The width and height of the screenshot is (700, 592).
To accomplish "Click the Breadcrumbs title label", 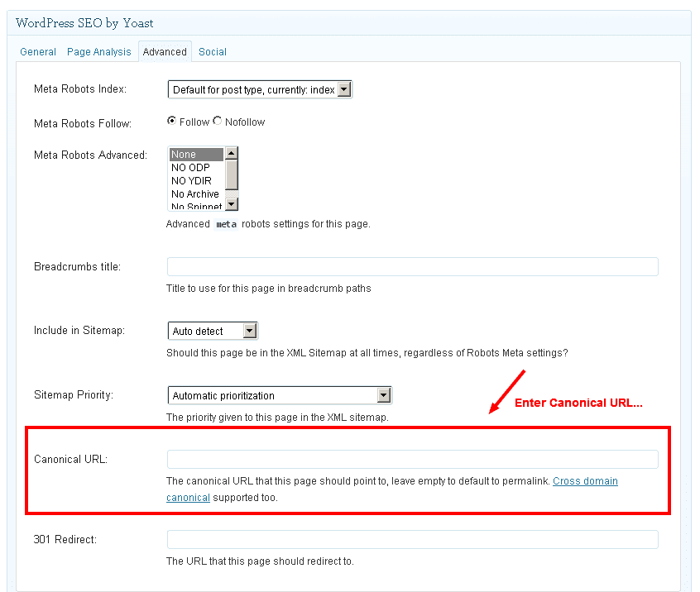I will [77, 267].
